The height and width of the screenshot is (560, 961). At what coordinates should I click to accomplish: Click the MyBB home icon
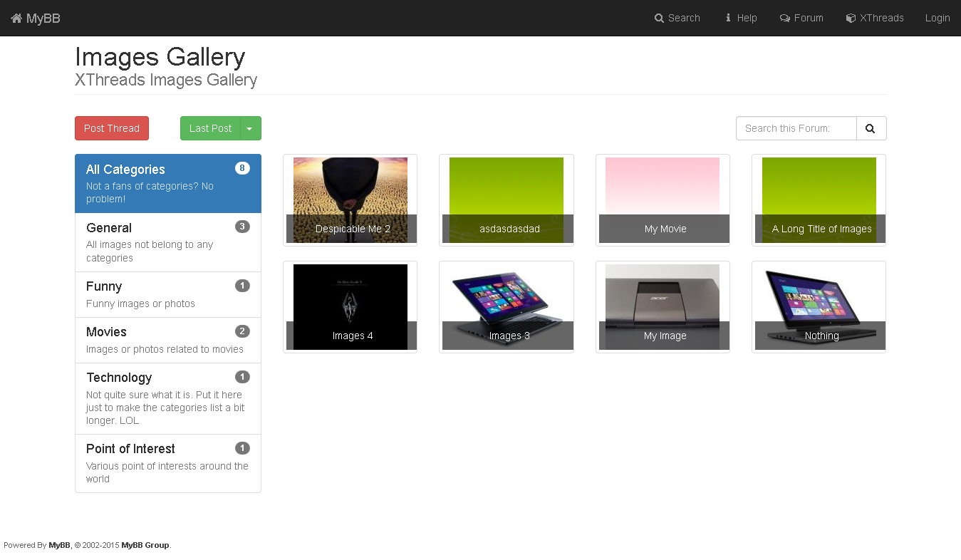click(x=16, y=19)
